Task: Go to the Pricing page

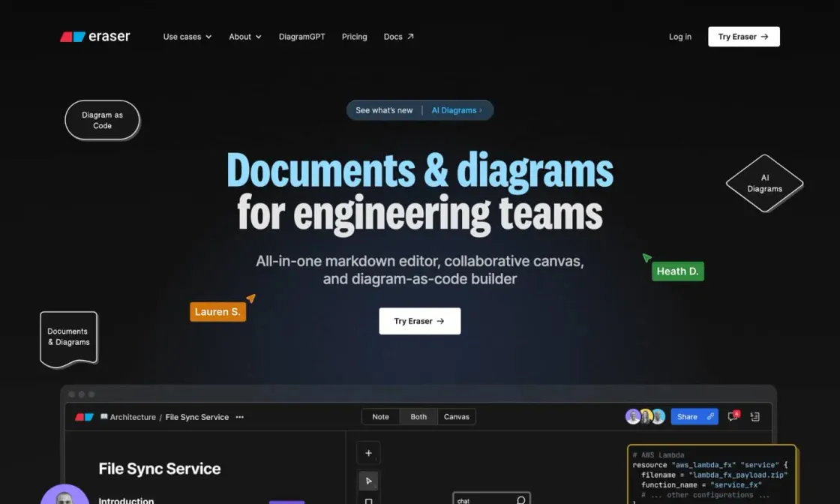Action: [354, 37]
